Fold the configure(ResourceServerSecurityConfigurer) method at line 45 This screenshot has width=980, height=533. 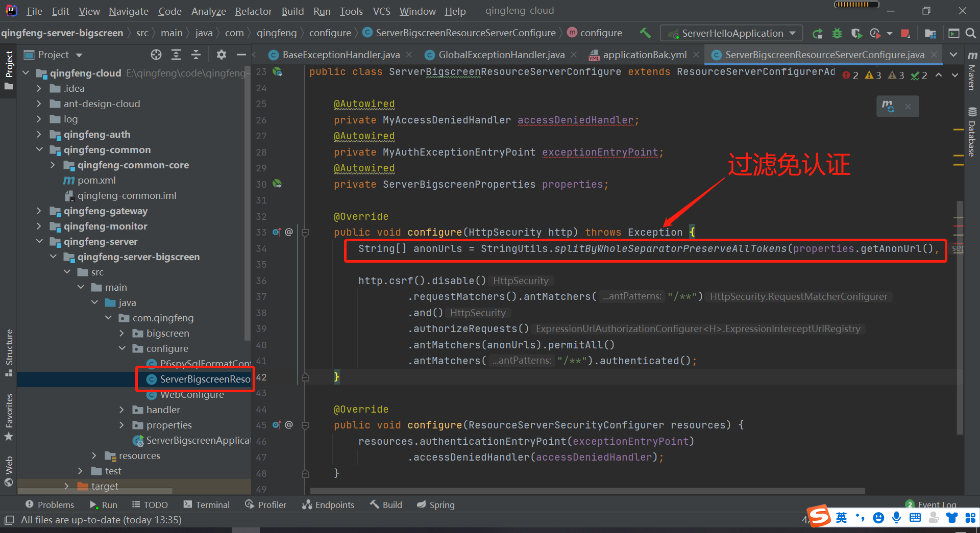pyautogui.click(x=305, y=425)
